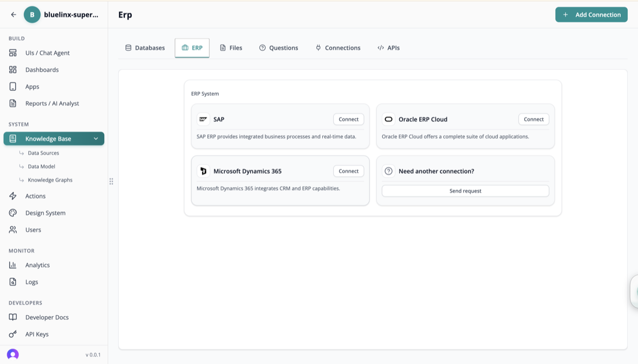Click the Oracle ERP Cloud description text
Image resolution: width=638 pixels, height=364 pixels.
[455, 137]
